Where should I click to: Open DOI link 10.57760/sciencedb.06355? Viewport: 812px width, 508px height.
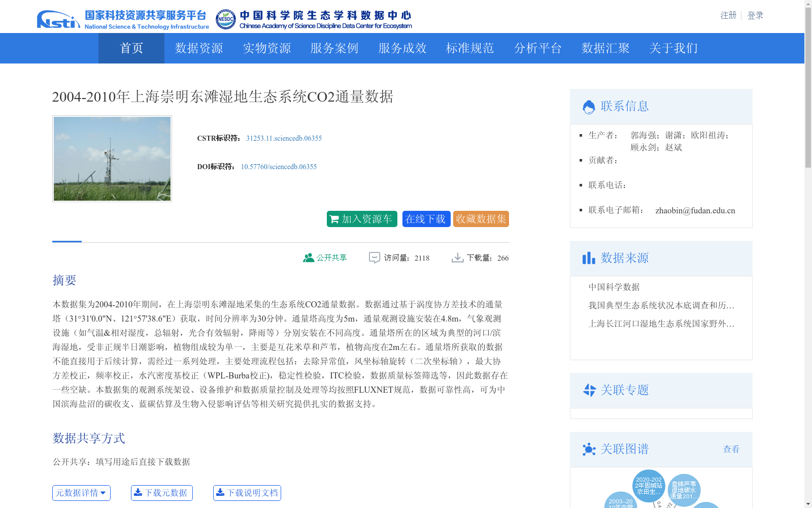click(x=279, y=167)
